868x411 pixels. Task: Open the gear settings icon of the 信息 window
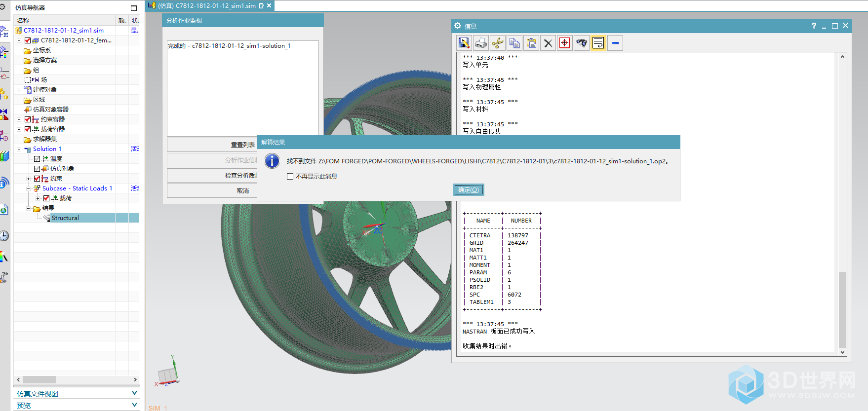point(458,26)
